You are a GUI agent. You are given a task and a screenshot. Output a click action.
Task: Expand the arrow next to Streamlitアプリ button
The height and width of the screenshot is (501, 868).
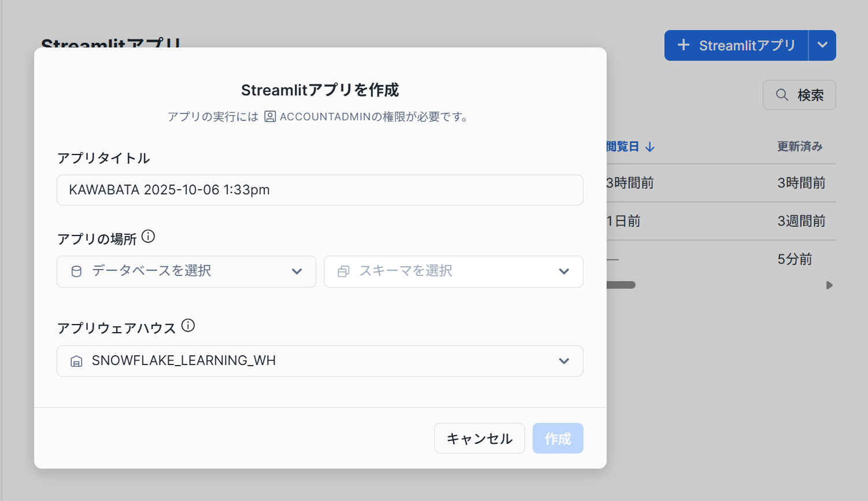click(x=822, y=45)
